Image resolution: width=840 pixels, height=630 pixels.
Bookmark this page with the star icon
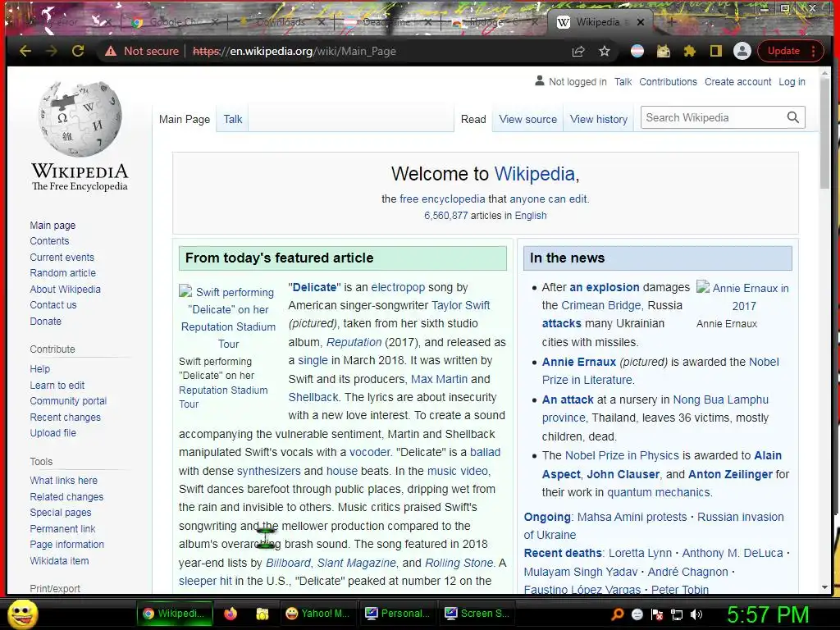tap(605, 51)
